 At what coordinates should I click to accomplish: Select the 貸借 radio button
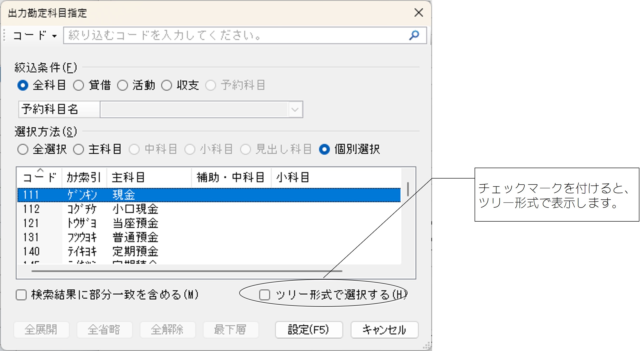point(79,85)
